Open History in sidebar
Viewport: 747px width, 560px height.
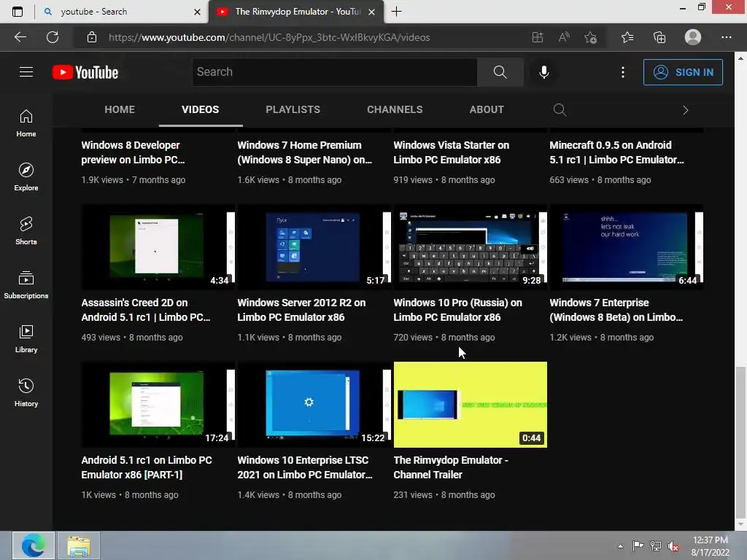[x=26, y=392]
